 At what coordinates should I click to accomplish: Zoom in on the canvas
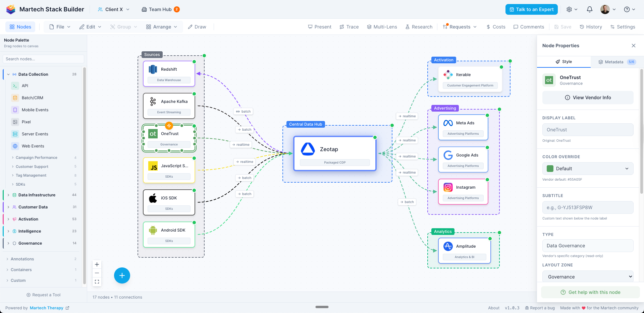(x=97, y=264)
